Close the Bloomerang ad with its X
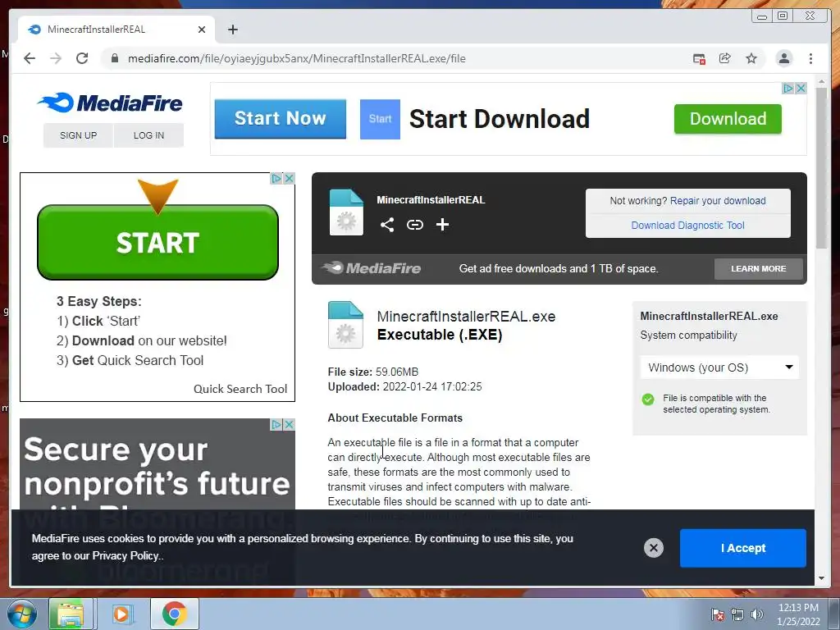Image resolution: width=840 pixels, height=630 pixels. click(289, 424)
